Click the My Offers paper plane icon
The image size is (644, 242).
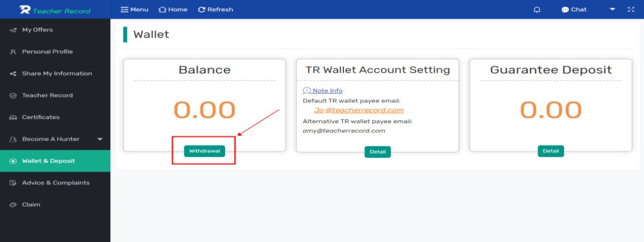13,30
